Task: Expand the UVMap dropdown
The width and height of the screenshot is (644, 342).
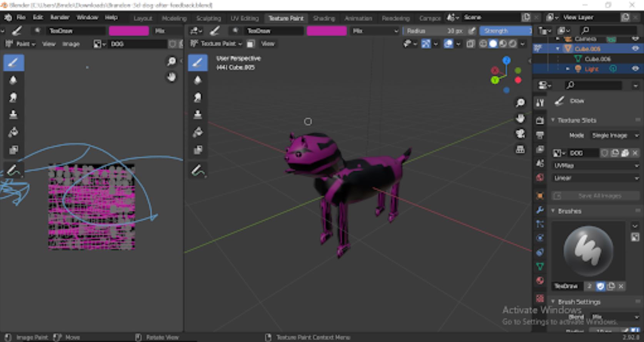Action: 596,166
